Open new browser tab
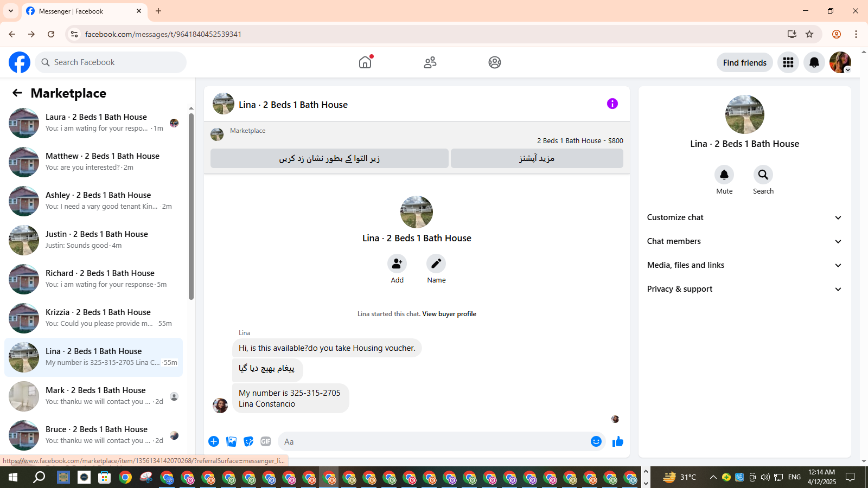Viewport: 868px width, 488px height. (x=158, y=11)
